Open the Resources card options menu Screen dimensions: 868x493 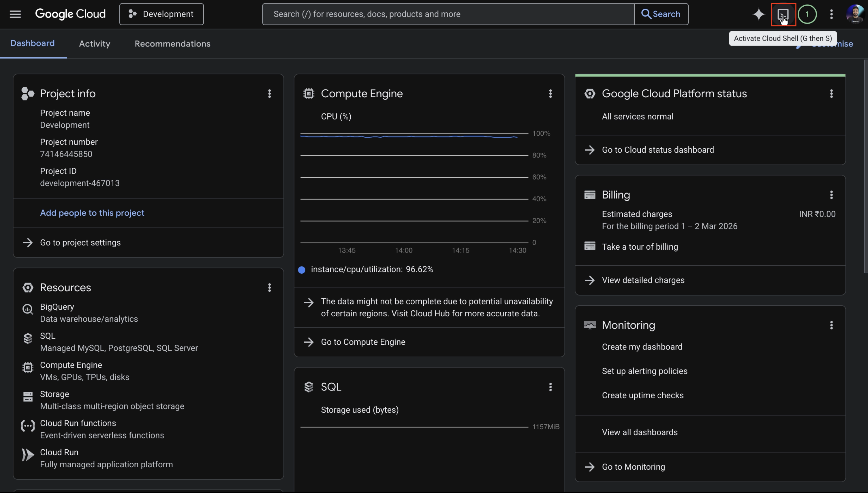coord(270,287)
